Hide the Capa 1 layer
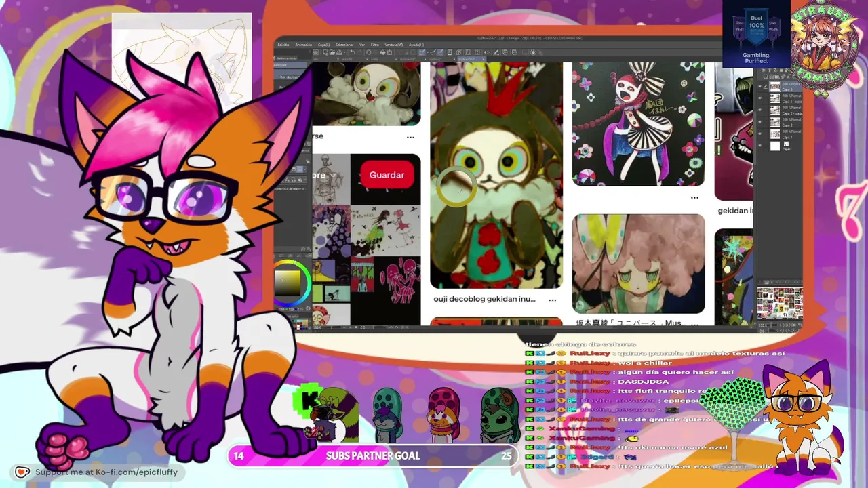Image resolution: width=868 pixels, height=488 pixels. (x=759, y=134)
